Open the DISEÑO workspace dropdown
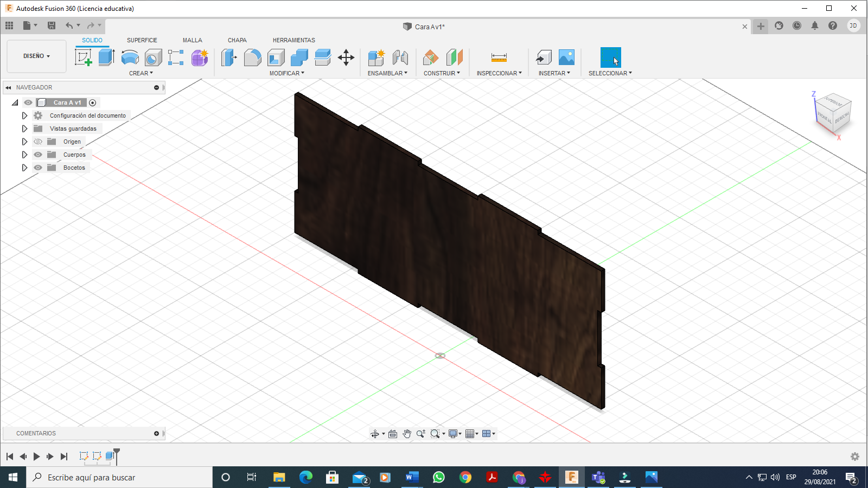868x488 pixels. (x=36, y=56)
